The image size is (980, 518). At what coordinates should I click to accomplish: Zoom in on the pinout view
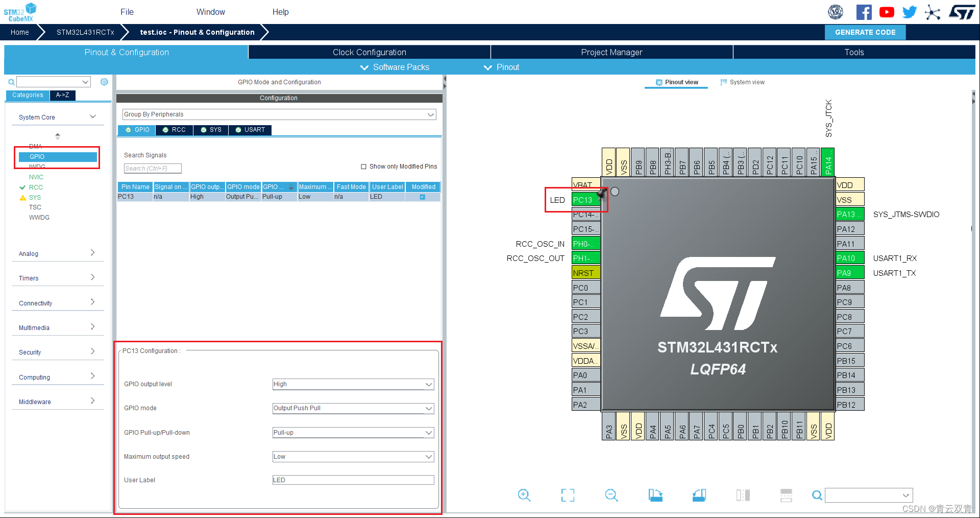pos(524,495)
